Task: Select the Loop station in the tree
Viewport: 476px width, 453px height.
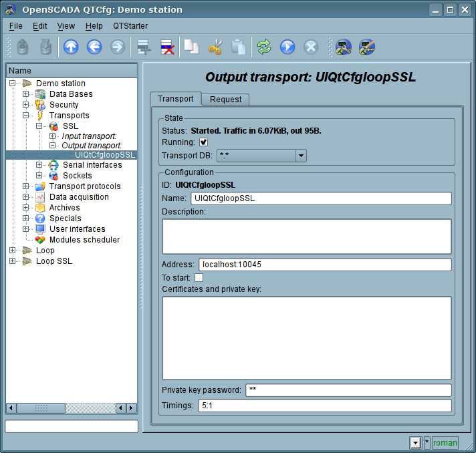Action: point(45,251)
